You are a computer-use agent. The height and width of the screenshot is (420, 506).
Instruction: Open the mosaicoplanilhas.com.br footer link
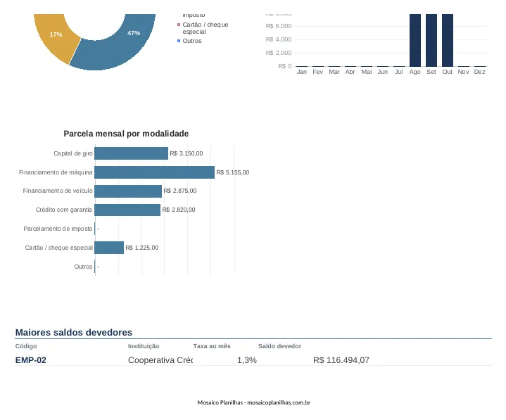click(279, 402)
